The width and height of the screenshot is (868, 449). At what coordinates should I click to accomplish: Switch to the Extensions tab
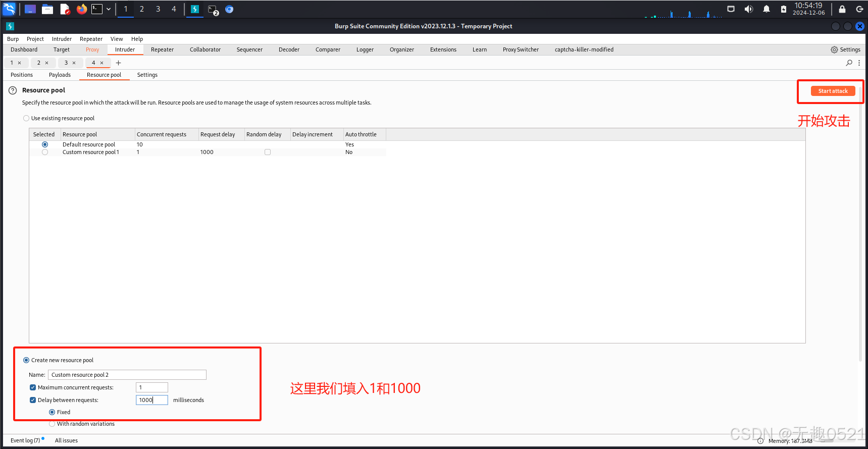click(x=443, y=49)
